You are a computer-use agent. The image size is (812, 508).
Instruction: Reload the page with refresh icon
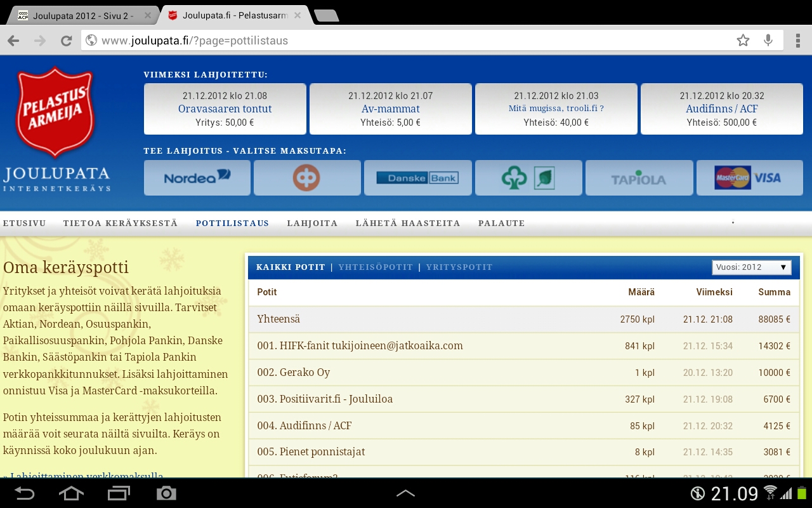coord(66,41)
